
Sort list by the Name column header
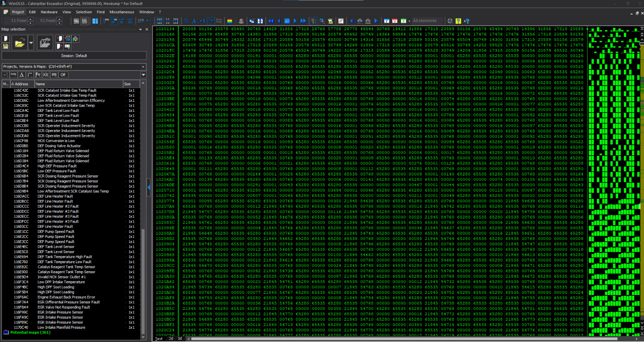coord(78,84)
